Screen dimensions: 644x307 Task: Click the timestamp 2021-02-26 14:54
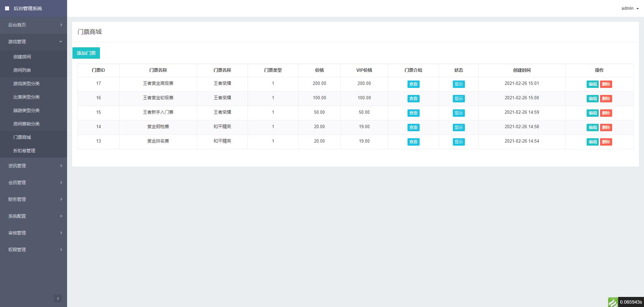coord(522,141)
